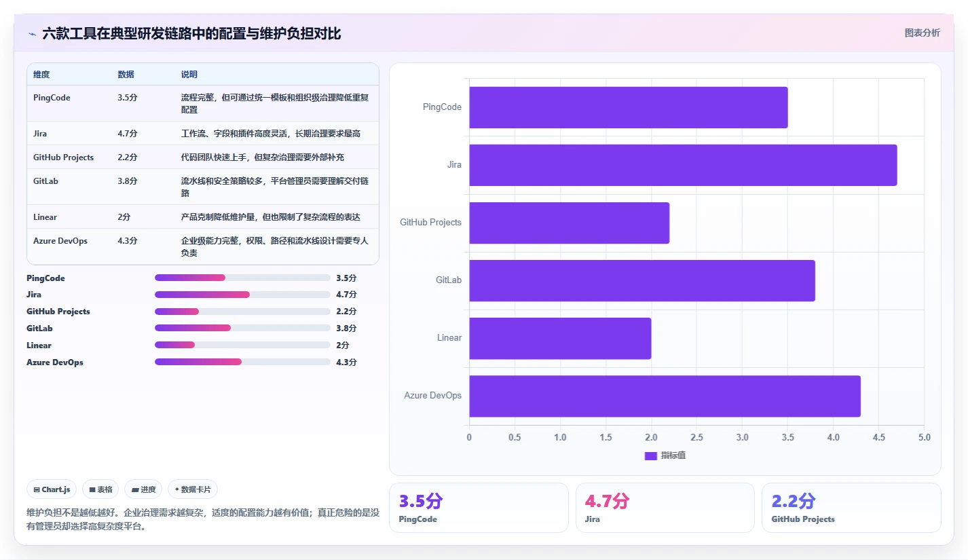Viewport: 968px width, 560px height.
Task: Select the 进度 tag pill
Action: [x=143, y=489]
